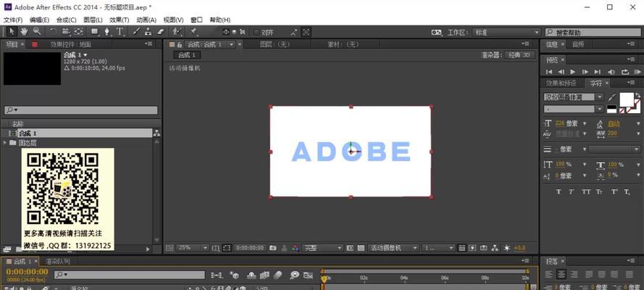
Task: Select the Brush tool
Action: coord(136,32)
